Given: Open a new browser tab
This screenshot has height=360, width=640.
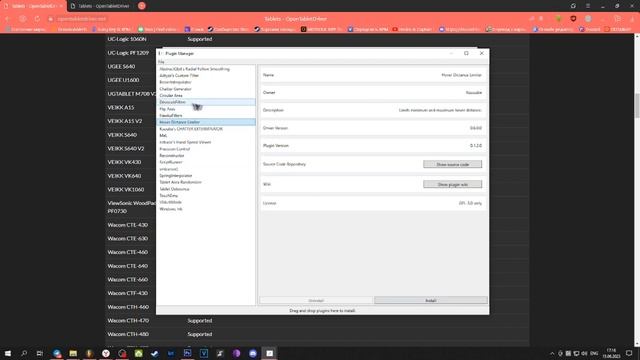Looking at the screenshot, I should (x=142, y=6).
